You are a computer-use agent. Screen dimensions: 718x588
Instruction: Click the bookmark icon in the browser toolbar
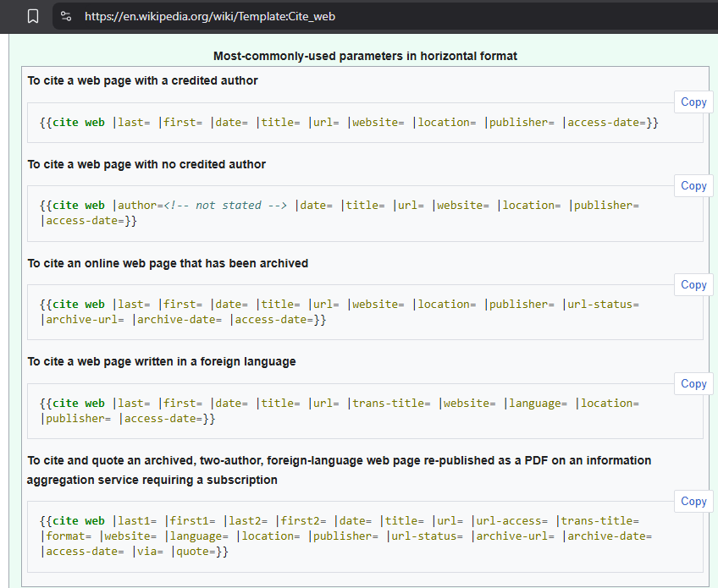point(33,17)
